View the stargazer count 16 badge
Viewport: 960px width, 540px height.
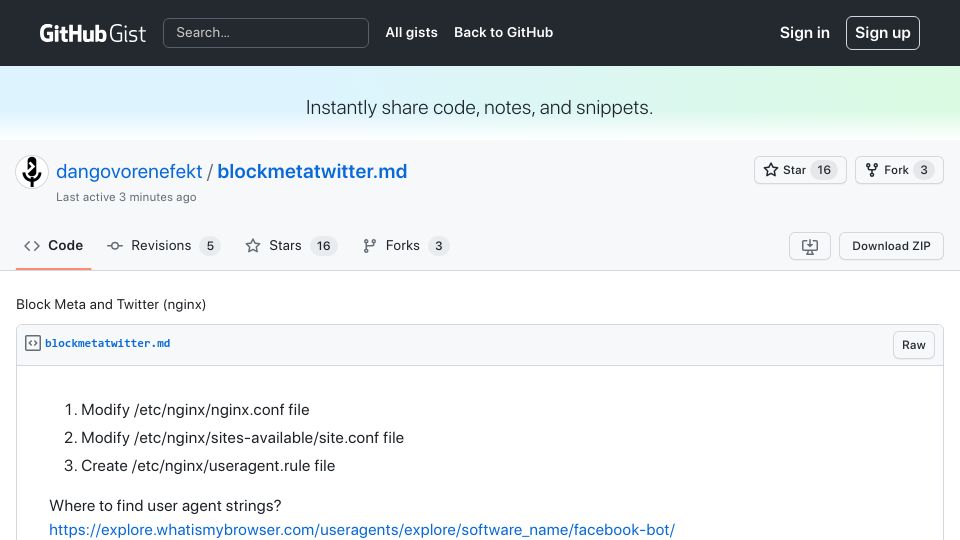(824, 170)
